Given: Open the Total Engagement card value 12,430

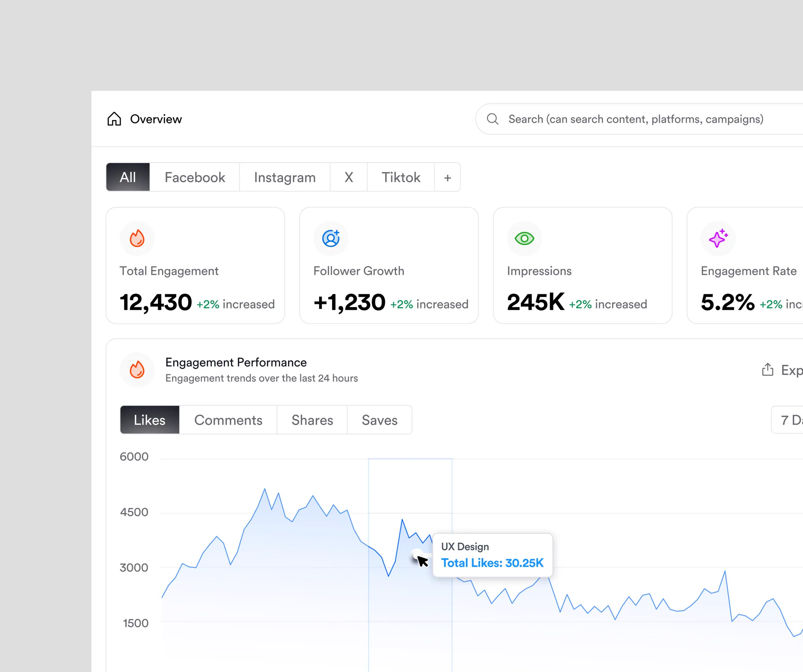Looking at the screenshot, I should tap(156, 302).
